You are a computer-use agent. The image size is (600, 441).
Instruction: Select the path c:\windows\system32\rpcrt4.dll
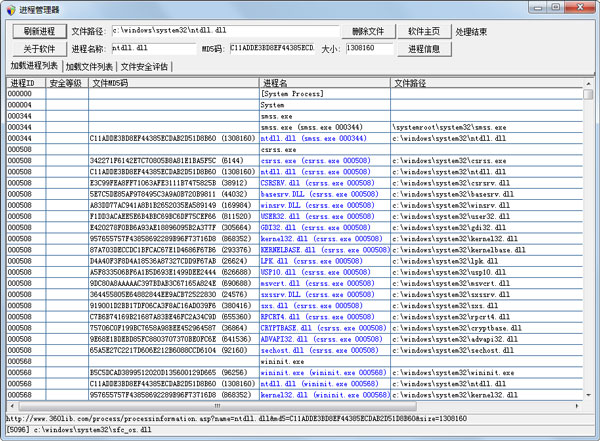(451, 317)
